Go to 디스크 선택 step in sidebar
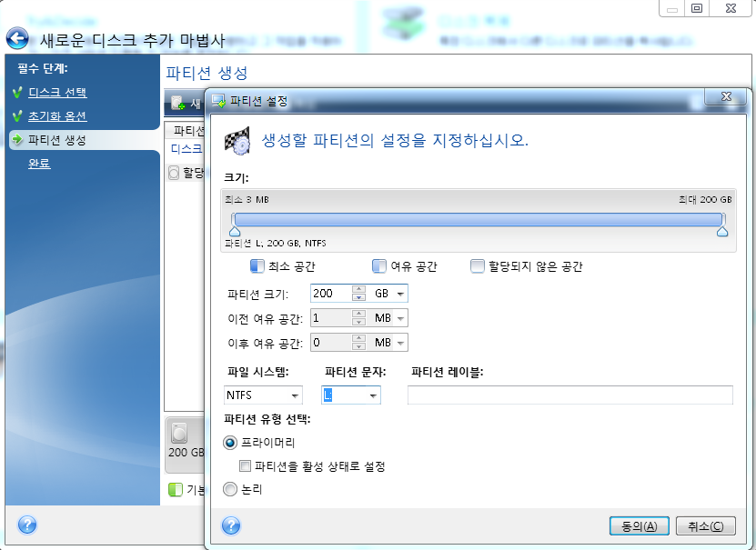This screenshot has width=756, height=550. 57,93
